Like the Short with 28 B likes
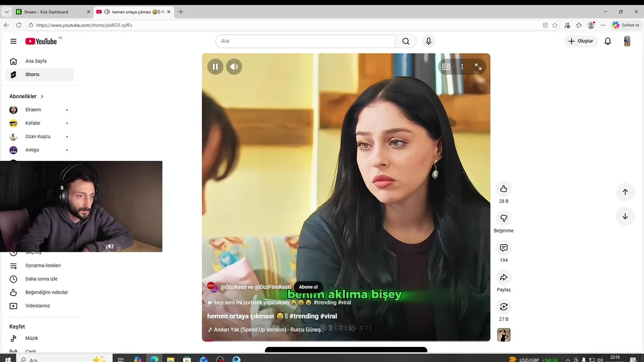644x362 pixels. click(504, 189)
